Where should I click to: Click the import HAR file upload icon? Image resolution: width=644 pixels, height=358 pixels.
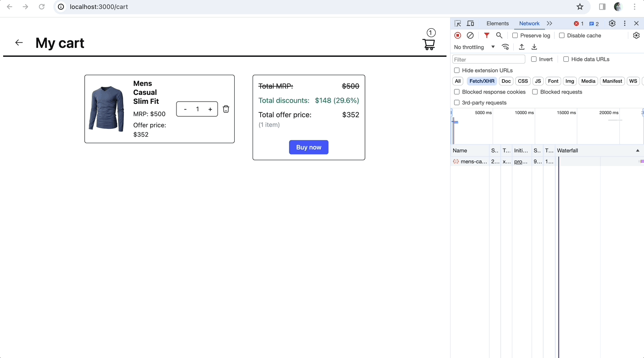tap(522, 47)
